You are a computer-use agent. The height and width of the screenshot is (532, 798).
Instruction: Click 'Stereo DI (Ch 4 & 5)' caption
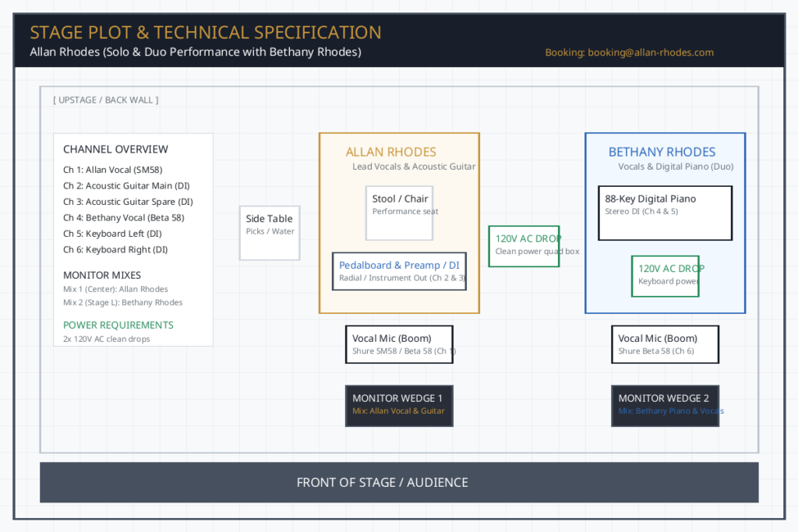(641, 212)
